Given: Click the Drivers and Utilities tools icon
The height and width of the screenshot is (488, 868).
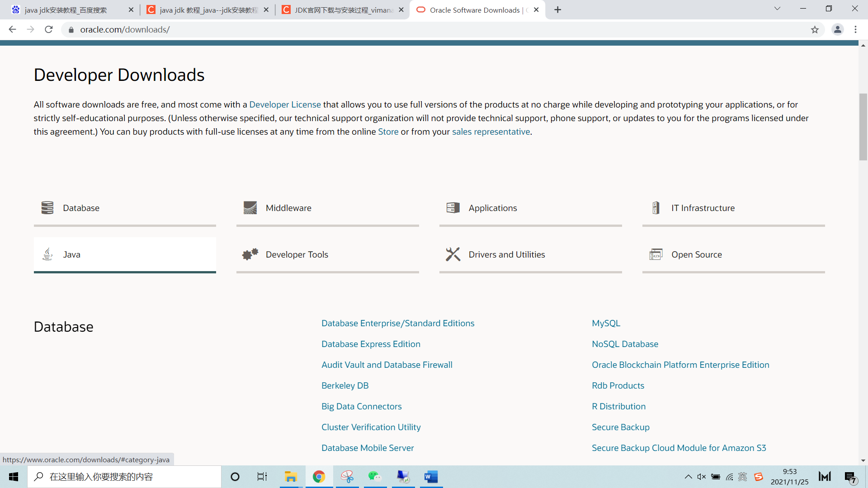Looking at the screenshot, I should click(453, 254).
